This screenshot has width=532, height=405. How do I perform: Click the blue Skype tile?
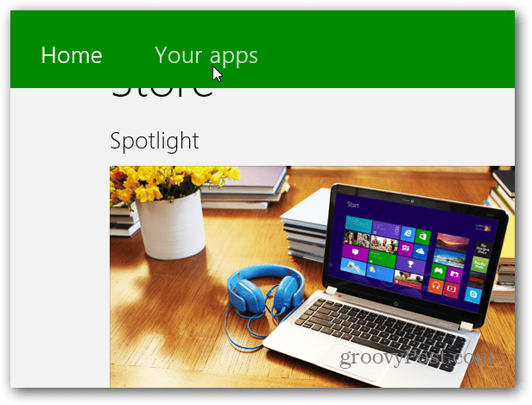tap(473, 294)
